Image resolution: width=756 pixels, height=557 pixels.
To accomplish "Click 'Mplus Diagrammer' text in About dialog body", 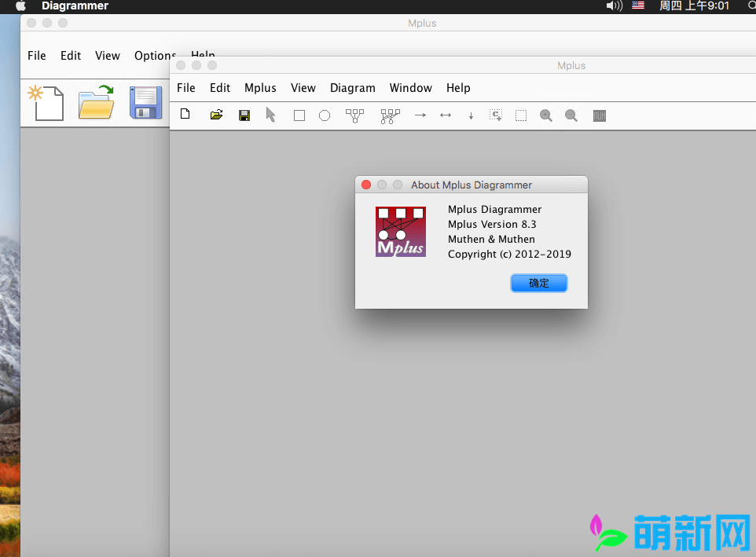I will click(494, 209).
